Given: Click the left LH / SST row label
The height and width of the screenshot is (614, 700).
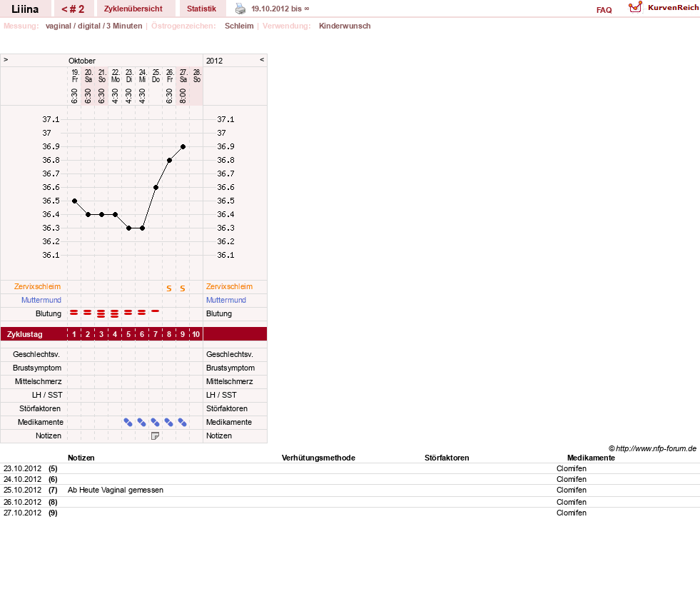Looking at the screenshot, I should (x=47, y=396).
